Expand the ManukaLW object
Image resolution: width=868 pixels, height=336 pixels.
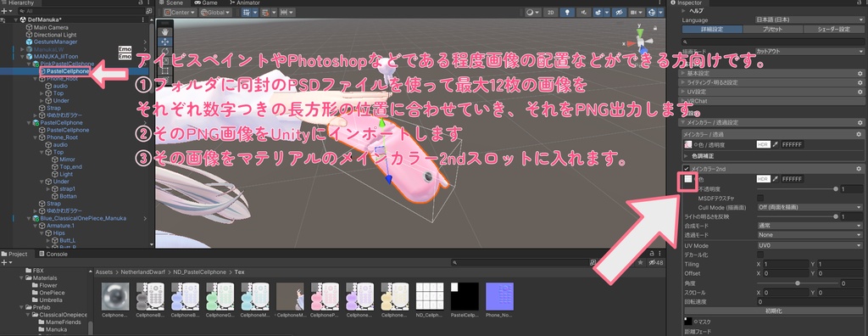[23, 49]
